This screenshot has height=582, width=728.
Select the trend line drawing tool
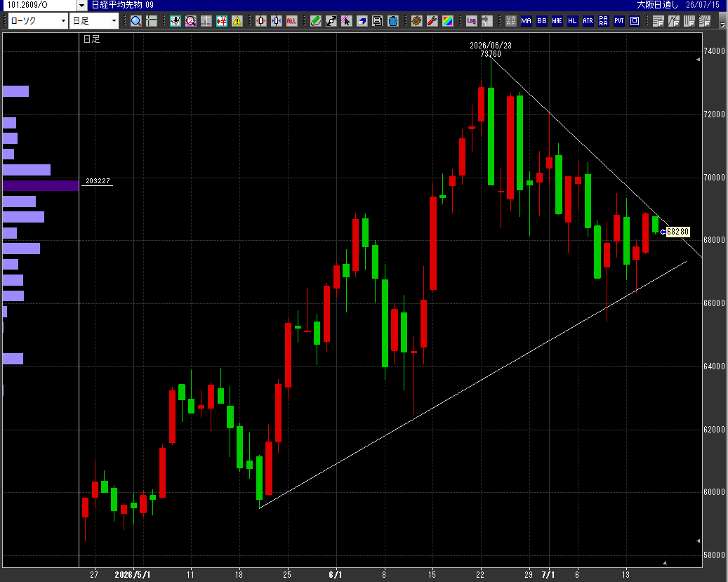point(331,21)
